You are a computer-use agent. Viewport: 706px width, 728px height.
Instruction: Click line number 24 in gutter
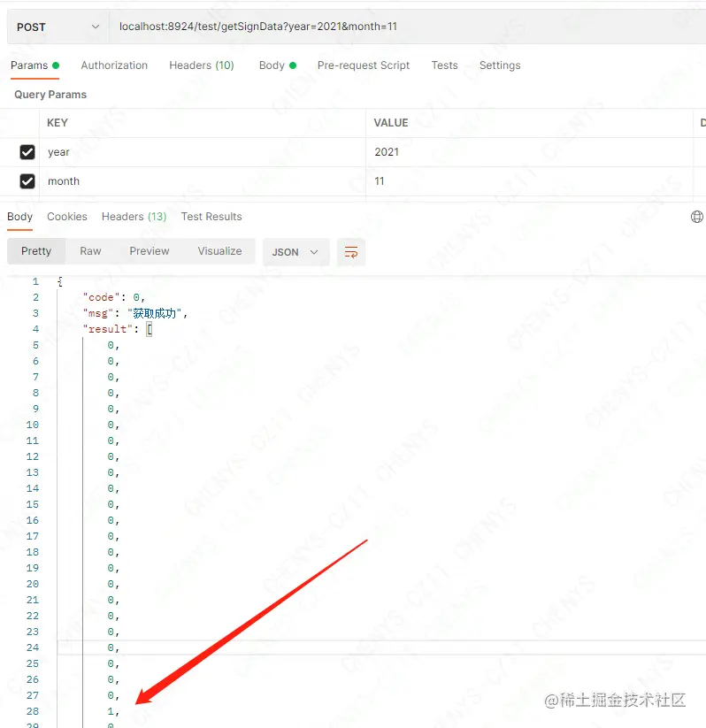point(33,648)
